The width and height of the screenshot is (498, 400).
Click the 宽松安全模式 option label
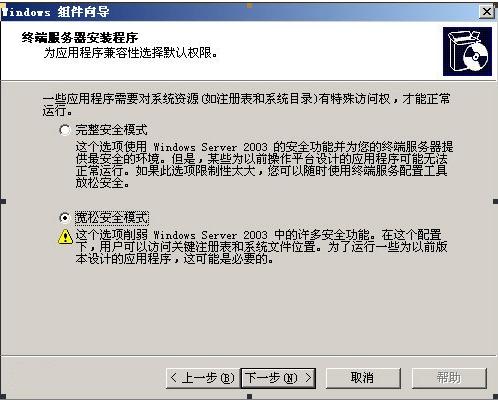(x=112, y=218)
